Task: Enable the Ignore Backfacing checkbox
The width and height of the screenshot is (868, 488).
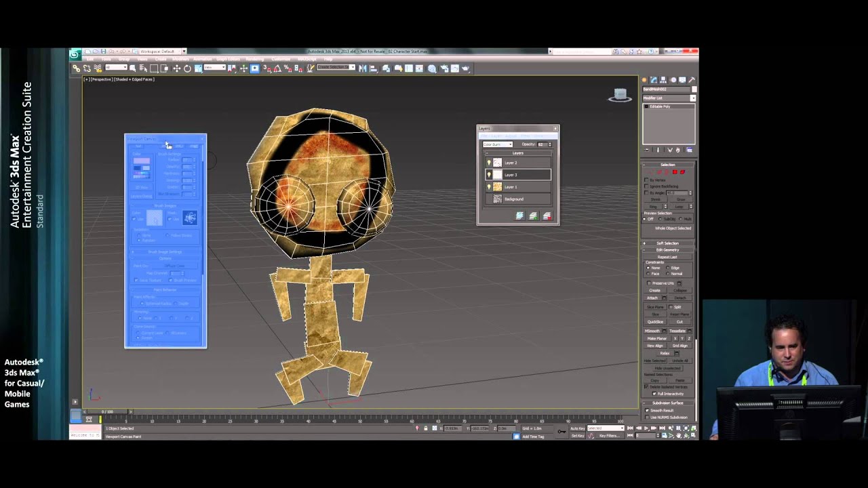Action: coord(646,186)
